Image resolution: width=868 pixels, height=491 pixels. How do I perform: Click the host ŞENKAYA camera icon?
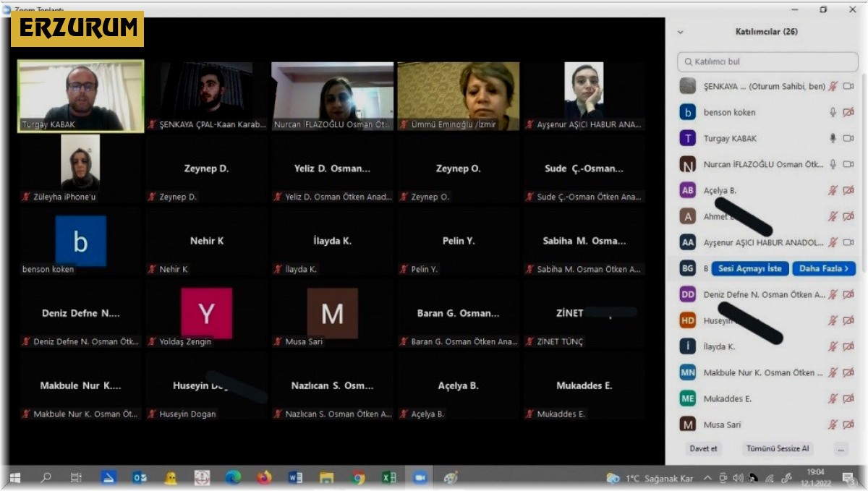848,86
